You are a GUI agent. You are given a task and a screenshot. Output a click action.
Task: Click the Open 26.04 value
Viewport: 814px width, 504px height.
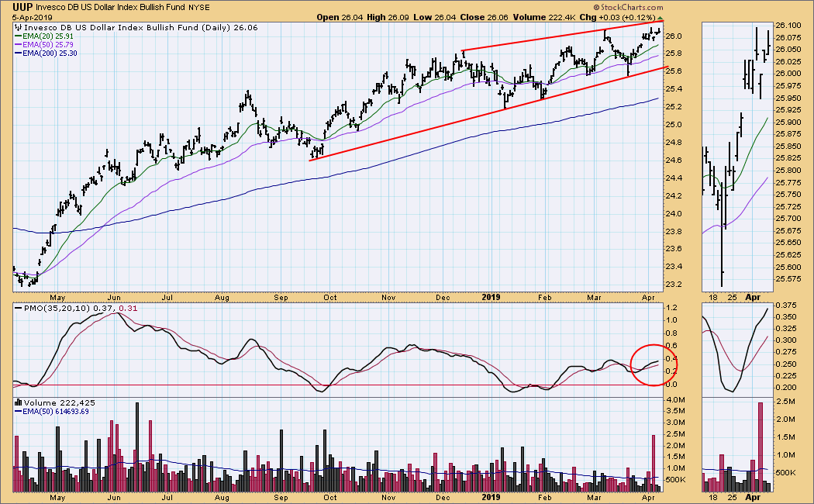click(x=340, y=17)
